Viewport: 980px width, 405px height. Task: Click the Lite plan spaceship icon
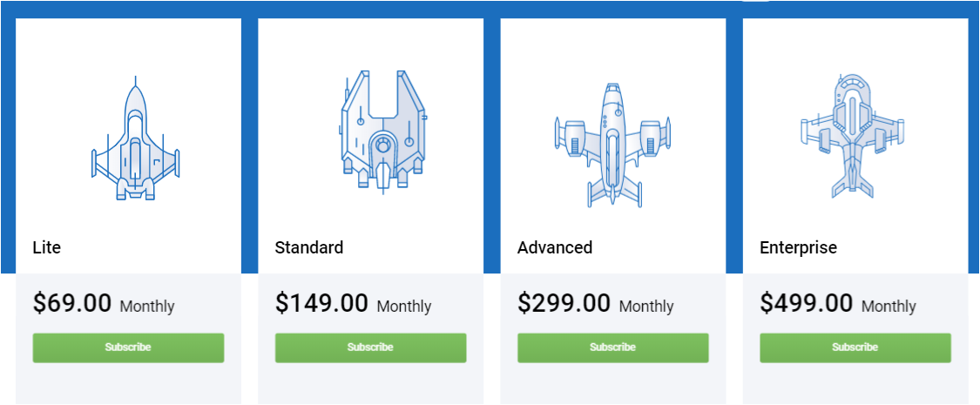click(x=136, y=138)
